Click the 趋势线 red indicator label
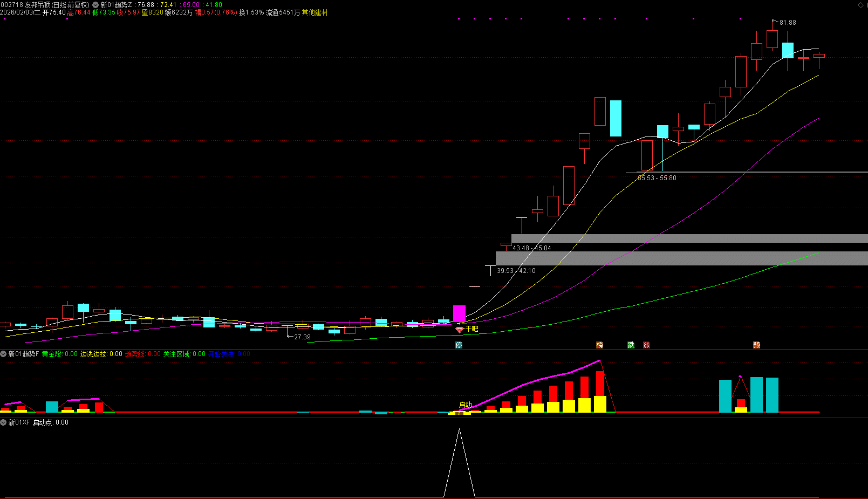The height and width of the screenshot is (499, 868). tap(135, 354)
